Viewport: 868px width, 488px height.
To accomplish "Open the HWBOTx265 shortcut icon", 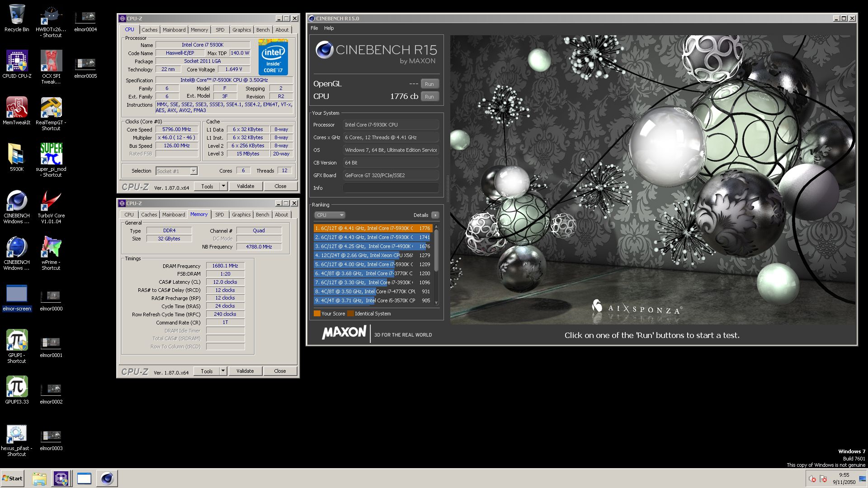I will click(x=51, y=21).
